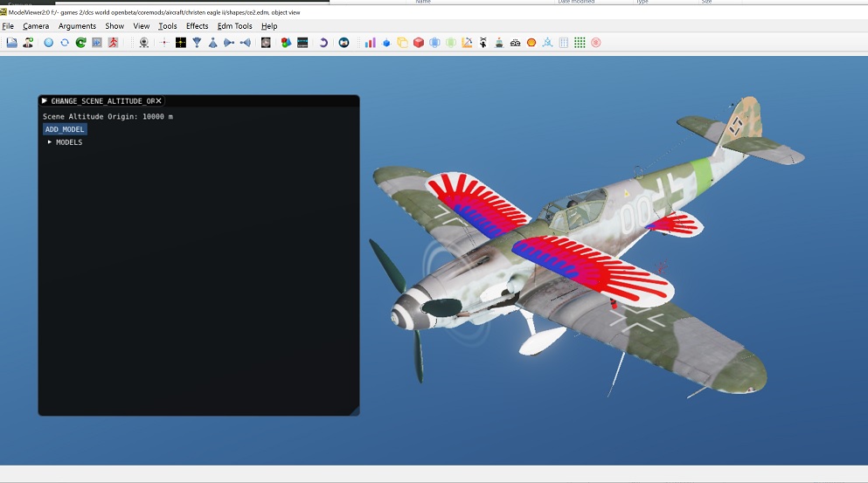Screen dimensions: 868x483
Task: Click the red running man icon
Action: tap(113, 43)
